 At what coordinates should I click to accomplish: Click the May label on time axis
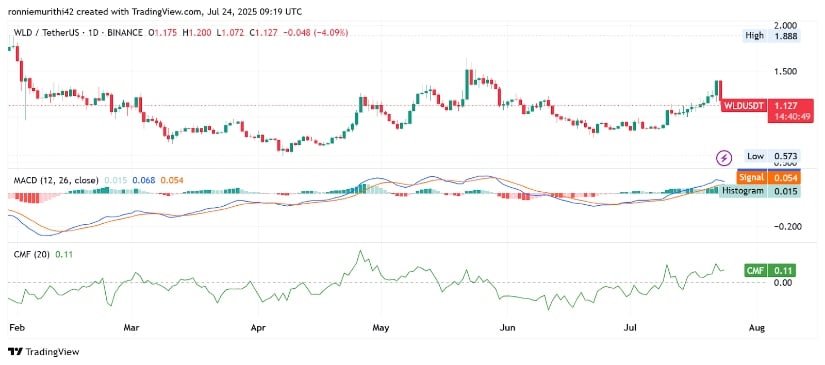(380, 328)
